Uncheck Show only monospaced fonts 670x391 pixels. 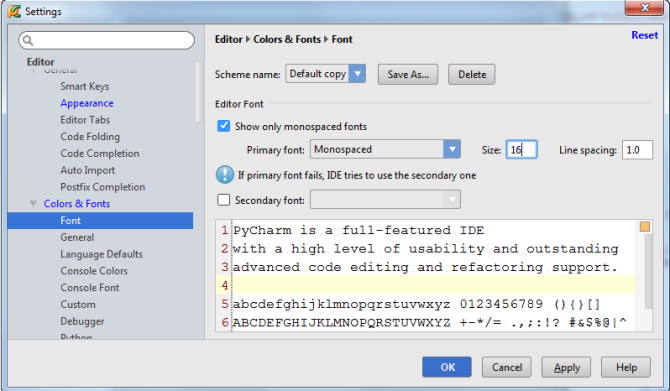click(223, 126)
